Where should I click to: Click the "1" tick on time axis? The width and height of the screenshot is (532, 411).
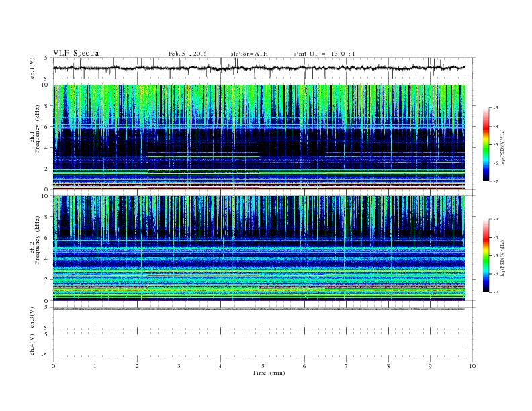tap(95, 366)
